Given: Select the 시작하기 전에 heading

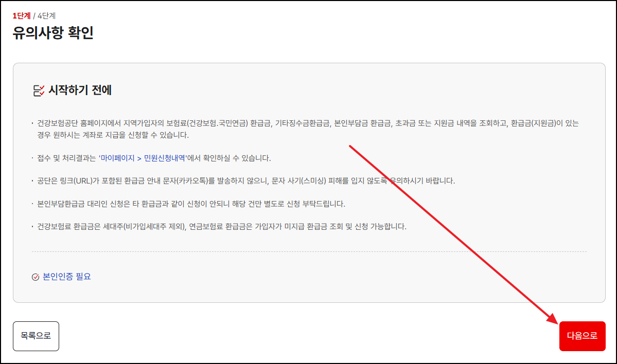Looking at the screenshot, I should [80, 90].
